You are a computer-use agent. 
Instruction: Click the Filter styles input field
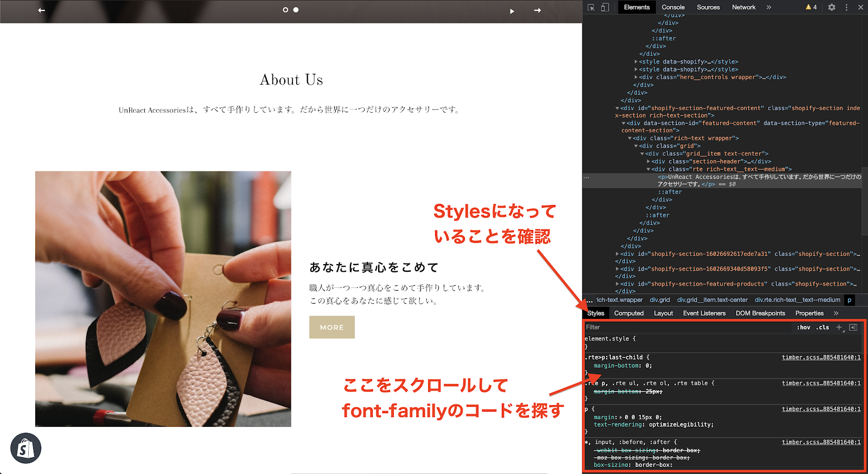click(x=684, y=328)
